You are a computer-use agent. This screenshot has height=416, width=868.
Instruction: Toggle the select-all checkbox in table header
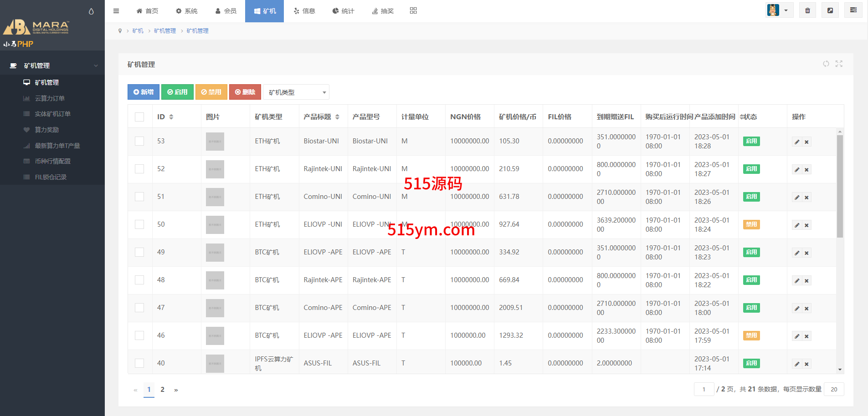tap(139, 117)
